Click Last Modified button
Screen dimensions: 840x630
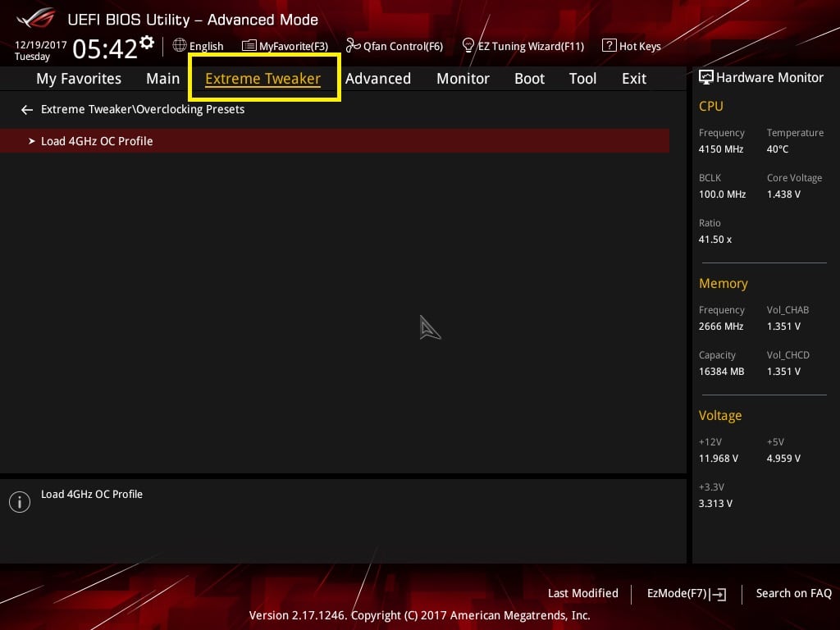point(583,593)
